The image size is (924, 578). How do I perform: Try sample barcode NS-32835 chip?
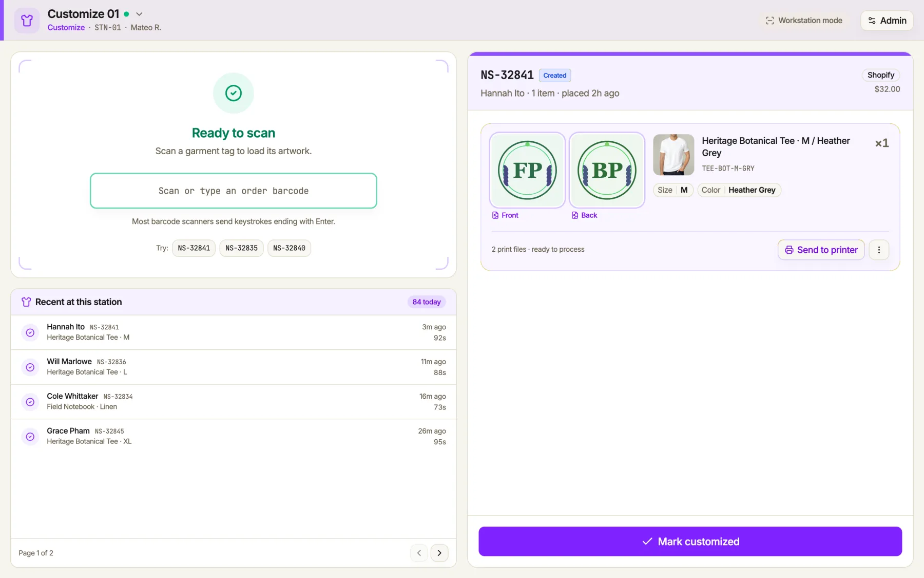click(x=241, y=248)
